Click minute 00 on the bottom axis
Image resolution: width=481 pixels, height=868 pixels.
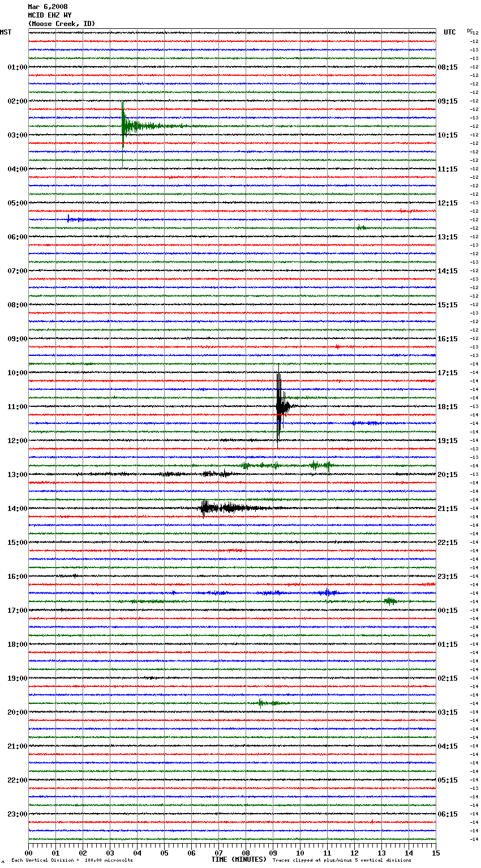29,853
